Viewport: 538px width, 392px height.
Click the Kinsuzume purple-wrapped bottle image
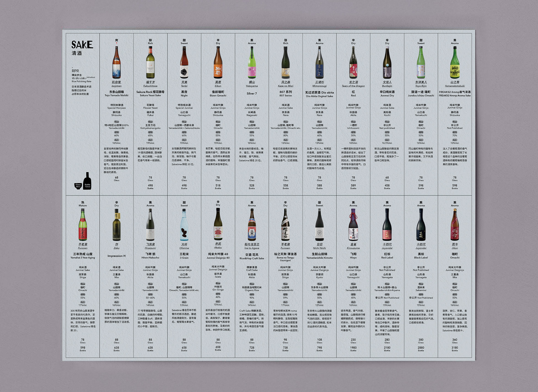[353, 225]
